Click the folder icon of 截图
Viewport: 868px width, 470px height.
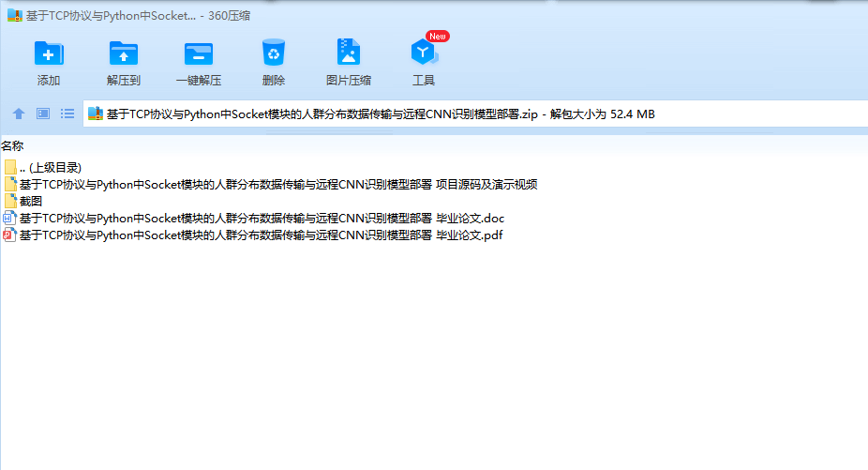click(10, 201)
